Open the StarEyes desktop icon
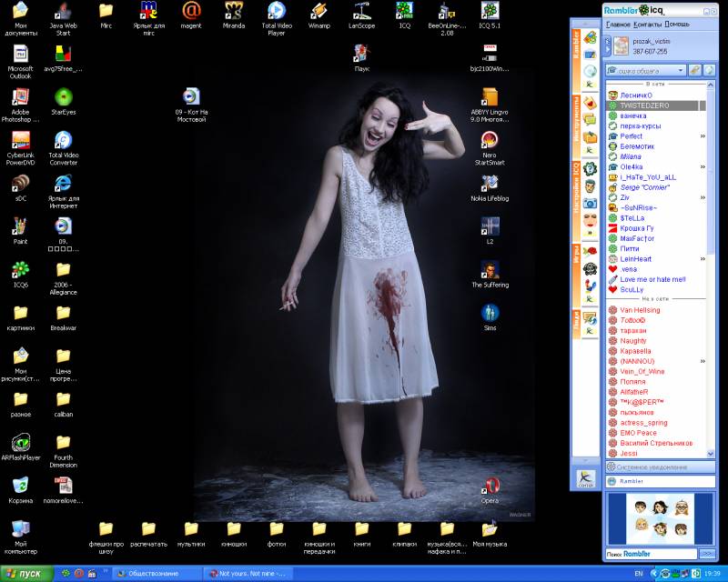The height and width of the screenshot is (582, 728). click(x=63, y=97)
